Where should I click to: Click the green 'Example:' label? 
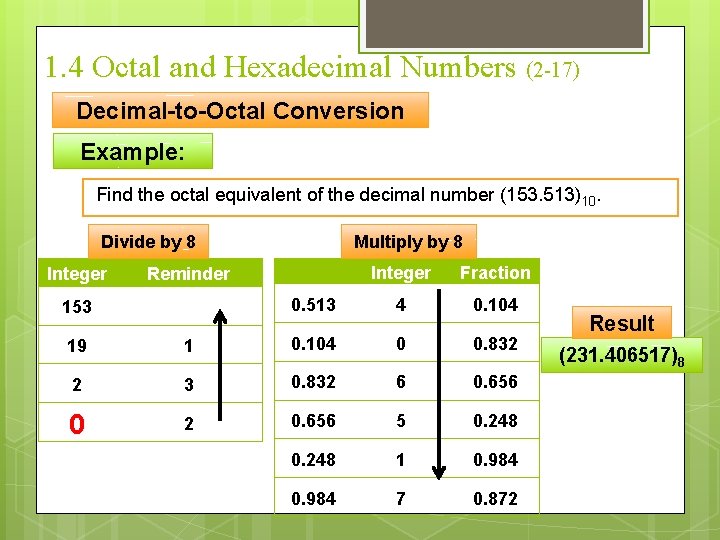tap(133, 151)
